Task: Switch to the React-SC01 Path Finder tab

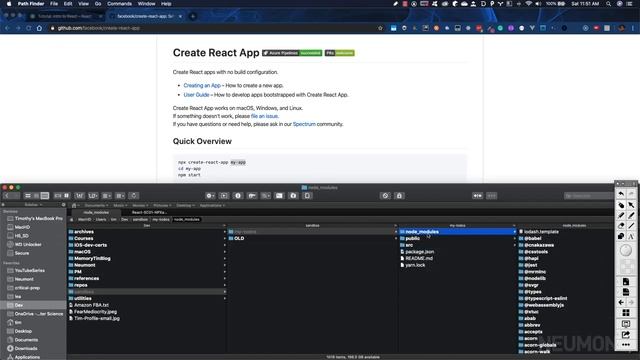Action: click(149, 213)
